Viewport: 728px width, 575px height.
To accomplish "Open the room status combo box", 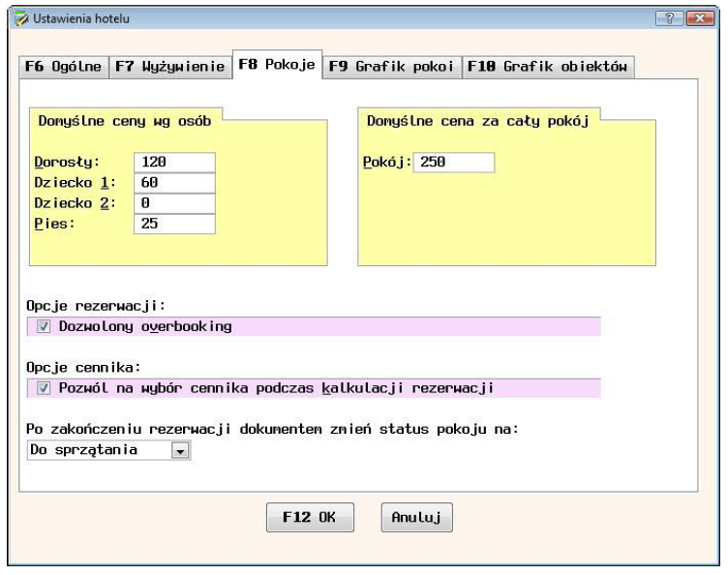I will pyautogui.click(x=109, y=450).
